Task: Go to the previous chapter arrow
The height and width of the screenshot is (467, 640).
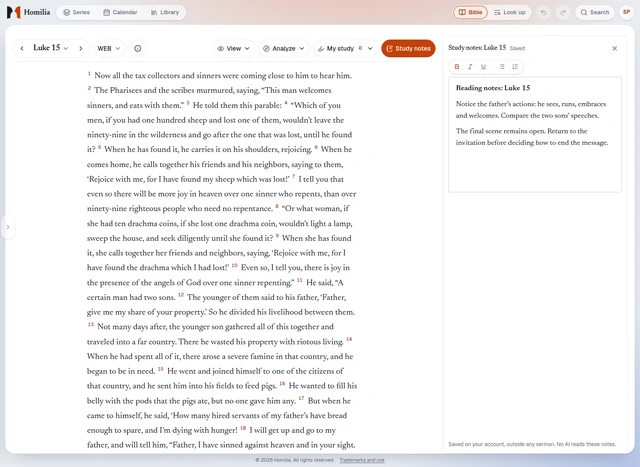Action: pos(22,48)
